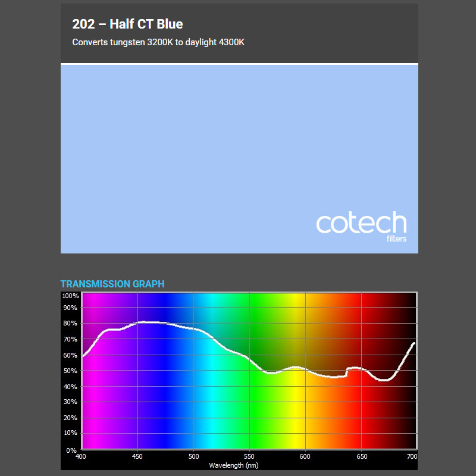Click the 700 wavelength tick label
Screen dimensions: 476x476
[x=412, y=457]
